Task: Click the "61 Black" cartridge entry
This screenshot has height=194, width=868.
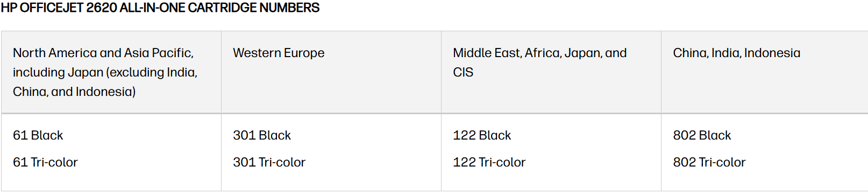Action: pos(38,135)
